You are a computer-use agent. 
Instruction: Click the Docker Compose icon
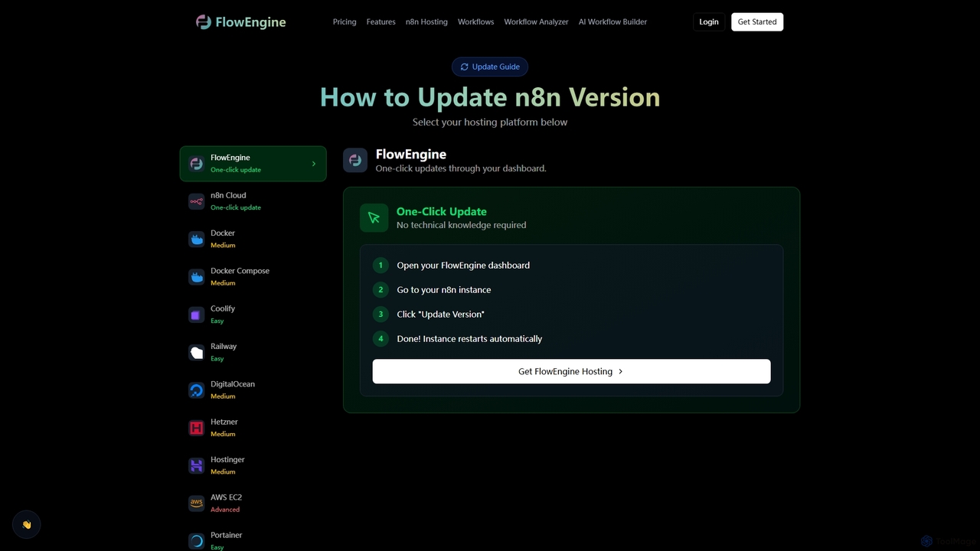(x=197, y=277)
